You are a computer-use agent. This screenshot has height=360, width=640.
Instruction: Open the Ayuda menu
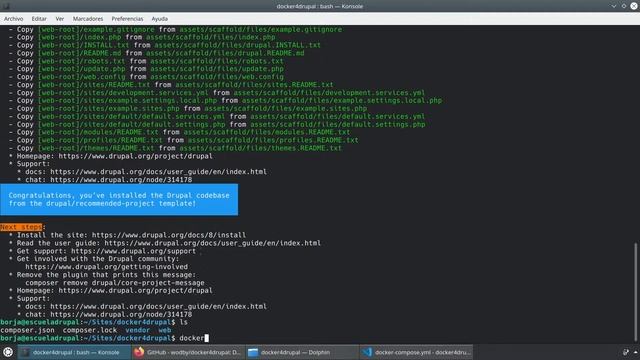click(160, 19)
